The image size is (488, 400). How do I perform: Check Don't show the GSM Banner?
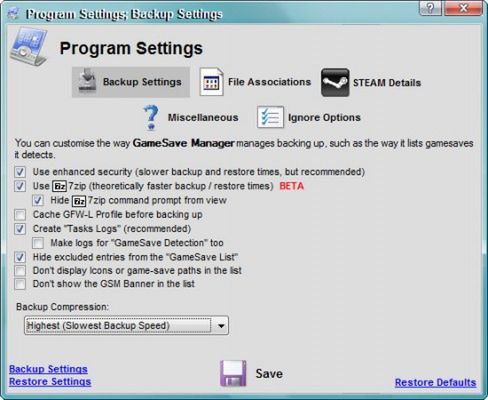20,284
